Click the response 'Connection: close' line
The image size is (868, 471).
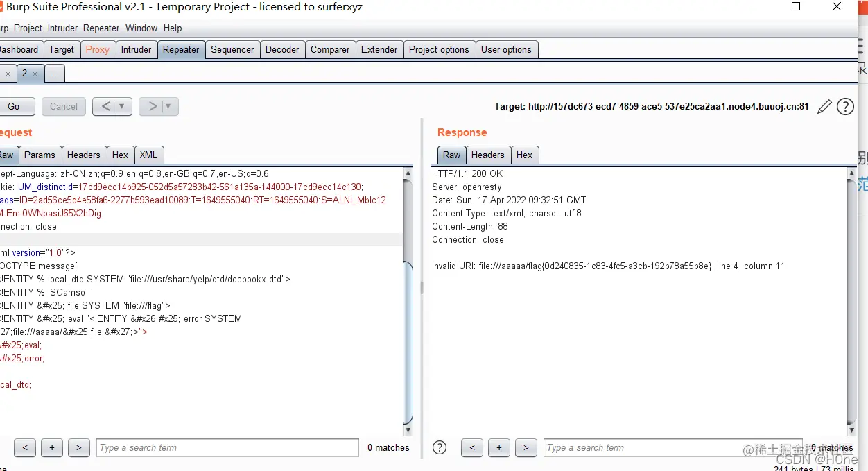click(468, 239)
